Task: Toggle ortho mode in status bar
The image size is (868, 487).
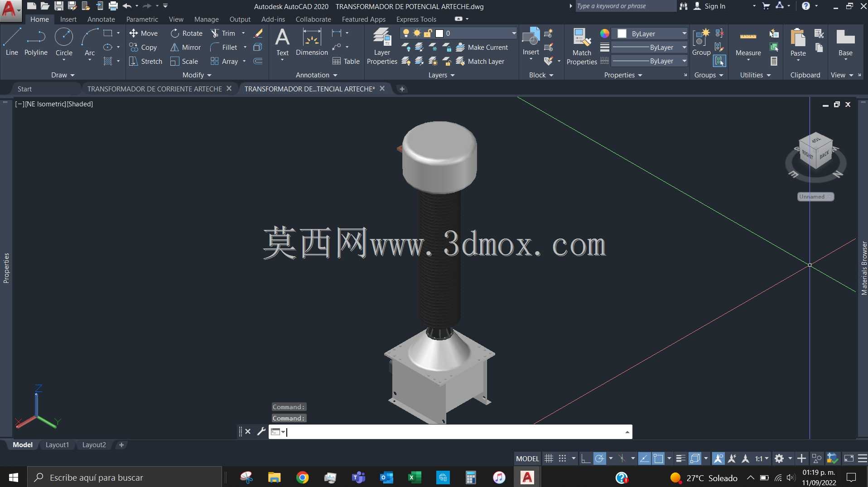Action: [585, 458]
